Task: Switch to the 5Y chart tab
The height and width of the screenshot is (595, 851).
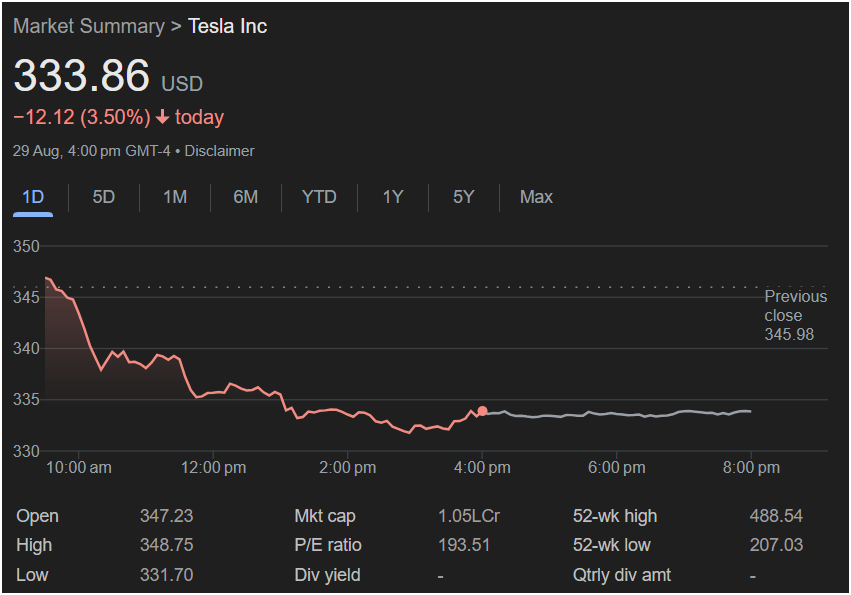Action: point(463,197)
